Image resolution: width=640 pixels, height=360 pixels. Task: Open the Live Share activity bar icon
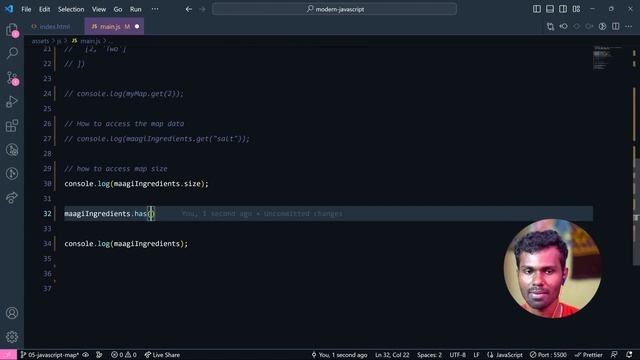[x=12, y=198]
